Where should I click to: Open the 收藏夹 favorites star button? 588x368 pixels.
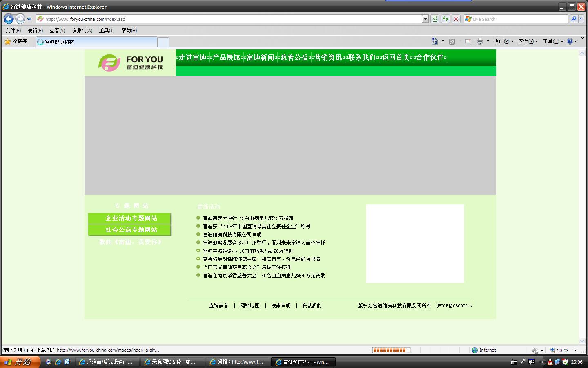pos(16,41)
